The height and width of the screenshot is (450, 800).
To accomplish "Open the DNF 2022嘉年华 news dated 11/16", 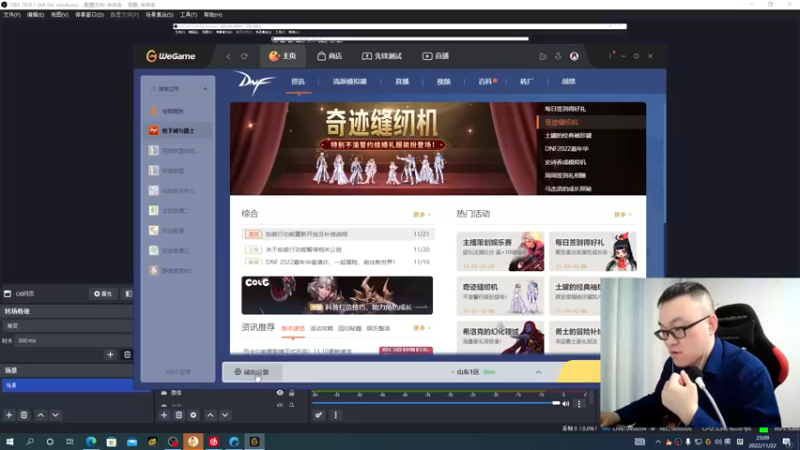I will (337, 262).
